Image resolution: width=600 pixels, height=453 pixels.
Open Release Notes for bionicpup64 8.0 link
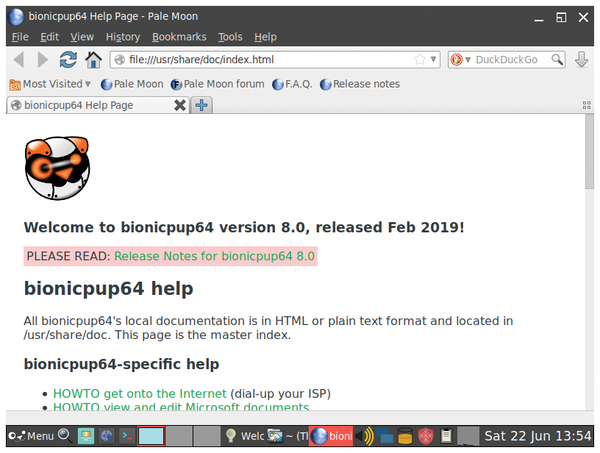pyautogui.click(x=214, y=256)
